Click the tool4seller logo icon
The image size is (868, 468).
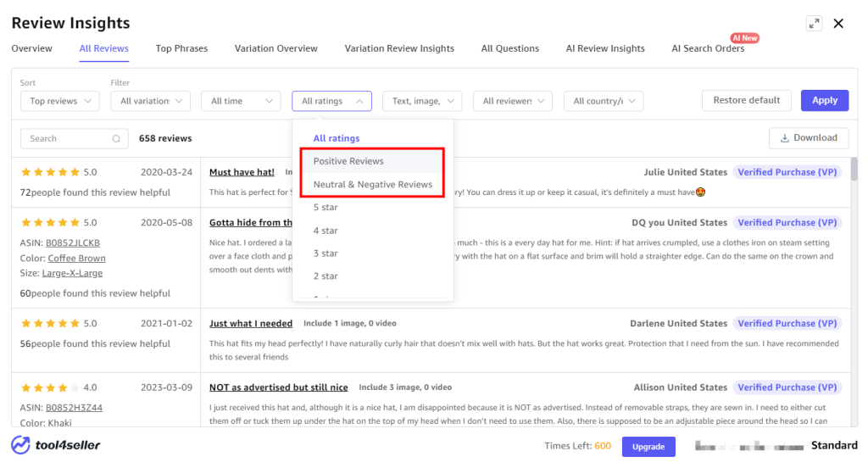21,445
